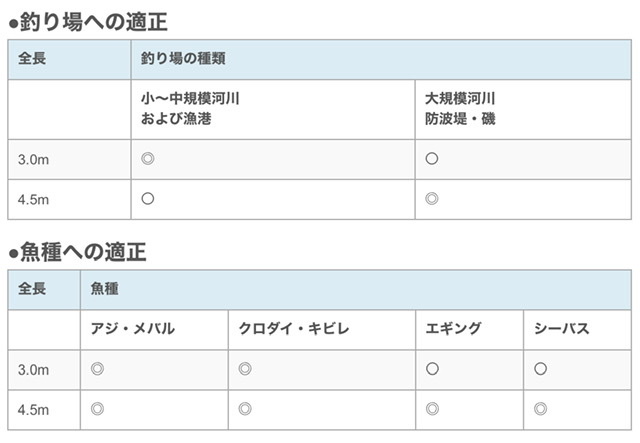This screenshot has height=443, width=640.
Task: Click the double circle for 3.0m small-medium rivers
Action: 148,159
